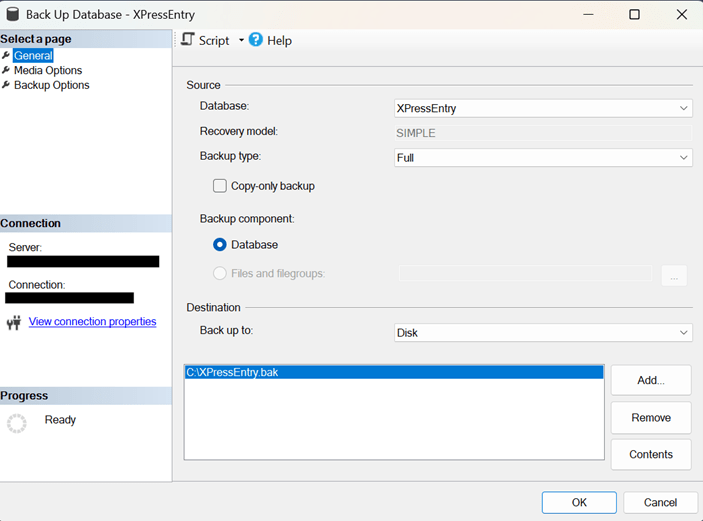The width and height of the screenshot is (703, 521).
Task: Enable the Copy-only backup checkbox
Action: tap(220, 186)
